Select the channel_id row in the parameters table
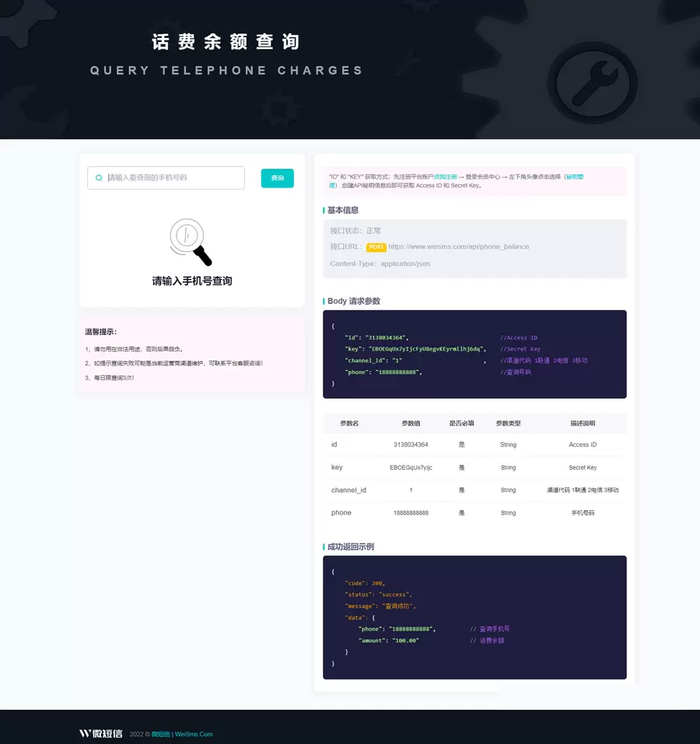700x744 pixels. pyautogui.click(x=474, y=490)
